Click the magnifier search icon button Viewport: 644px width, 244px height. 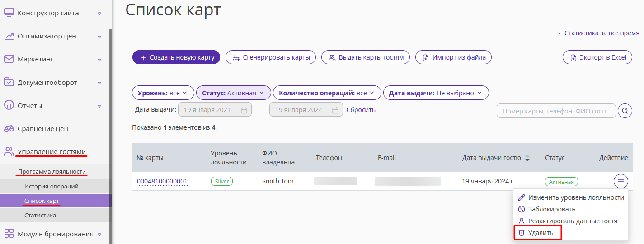(625, 111)
